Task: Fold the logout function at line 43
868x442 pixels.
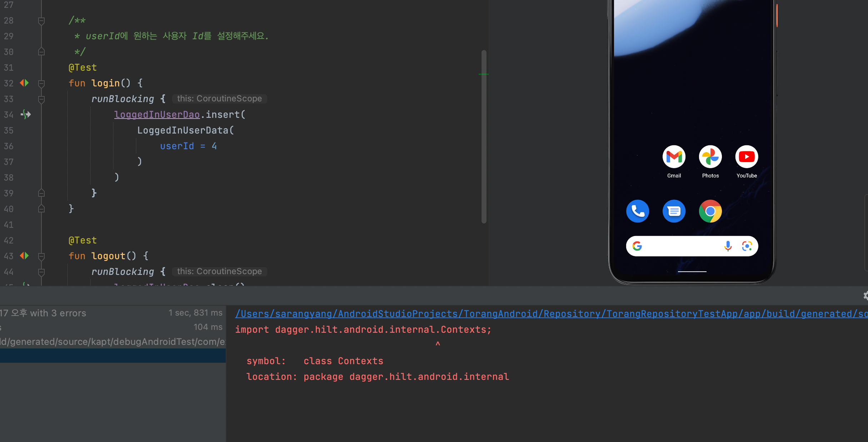Action: [x=41, y=256]
